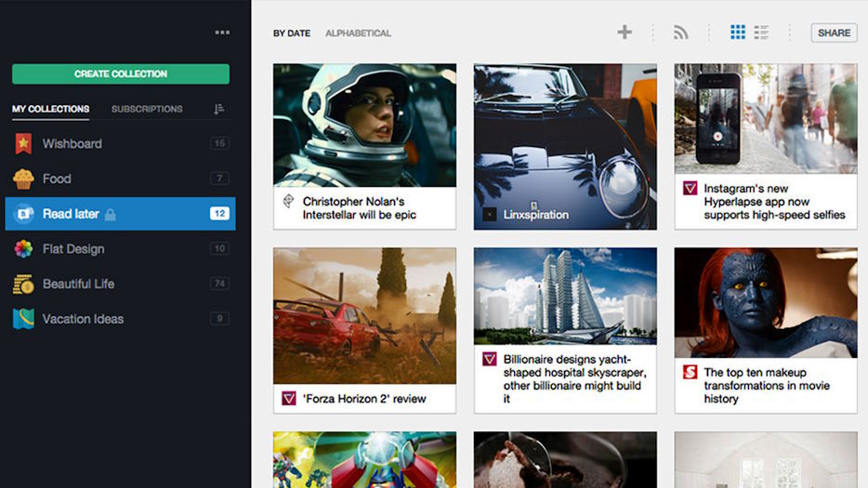868x488 pixels.
Task: Open the Hyperlapse phone photo thumbnail
Action: tap(766, 119)
